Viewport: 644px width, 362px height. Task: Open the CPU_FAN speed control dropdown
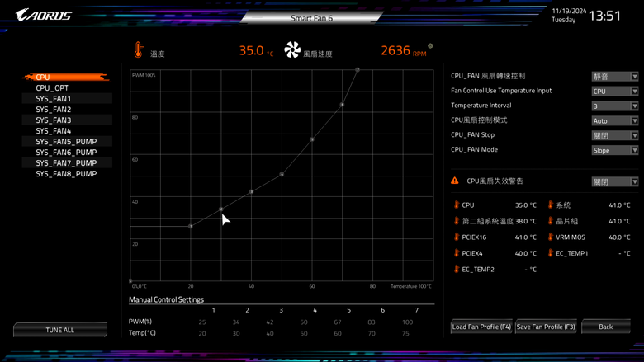click(x=615, y=77)
